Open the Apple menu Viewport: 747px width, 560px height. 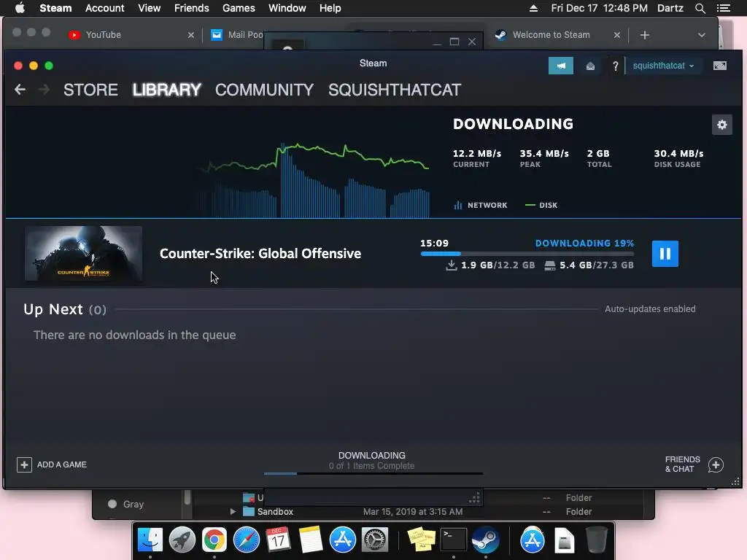point(20,8)
